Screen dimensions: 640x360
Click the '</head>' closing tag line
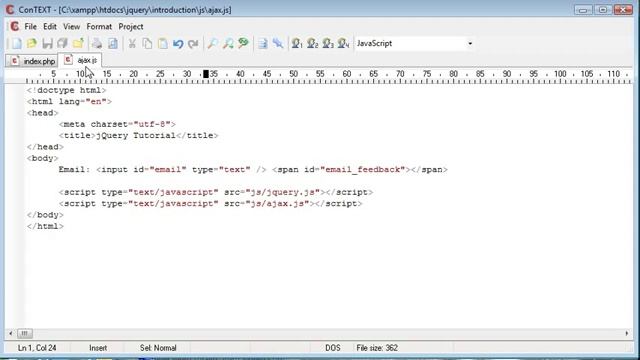click(x=45, y=147)
